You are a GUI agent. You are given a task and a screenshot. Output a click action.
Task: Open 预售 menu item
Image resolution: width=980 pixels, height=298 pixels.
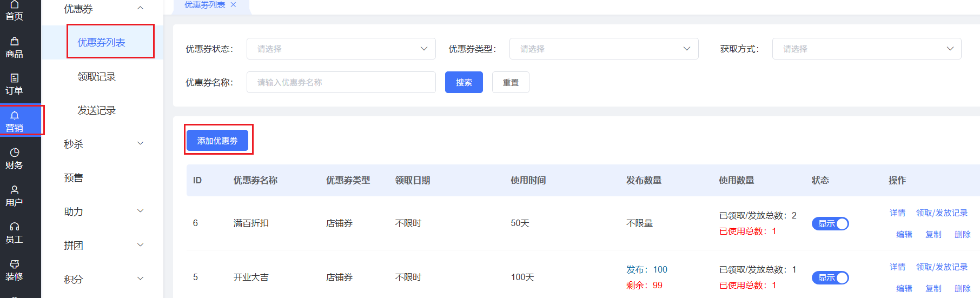74,178
